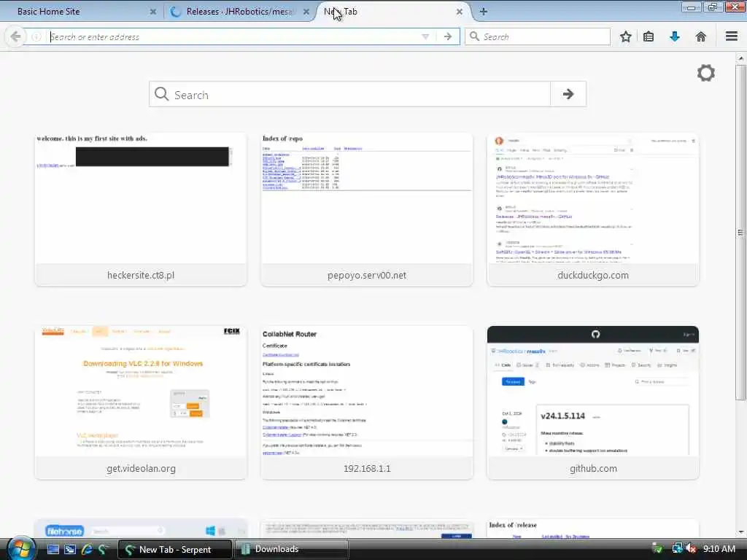The height and width of the screenshot is (560, 747).
Task: Select the New Tab tab
Action: [x=392, y=12]
